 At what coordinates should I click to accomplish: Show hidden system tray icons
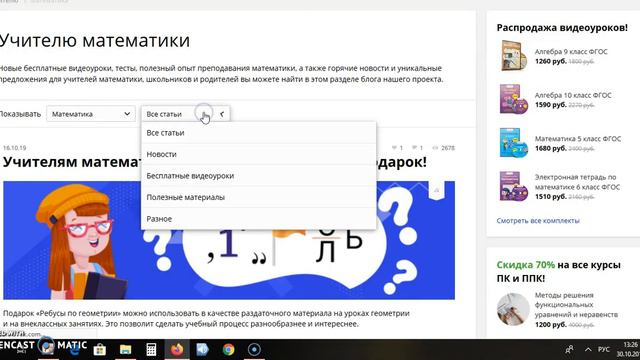click(x=588, y=349)
